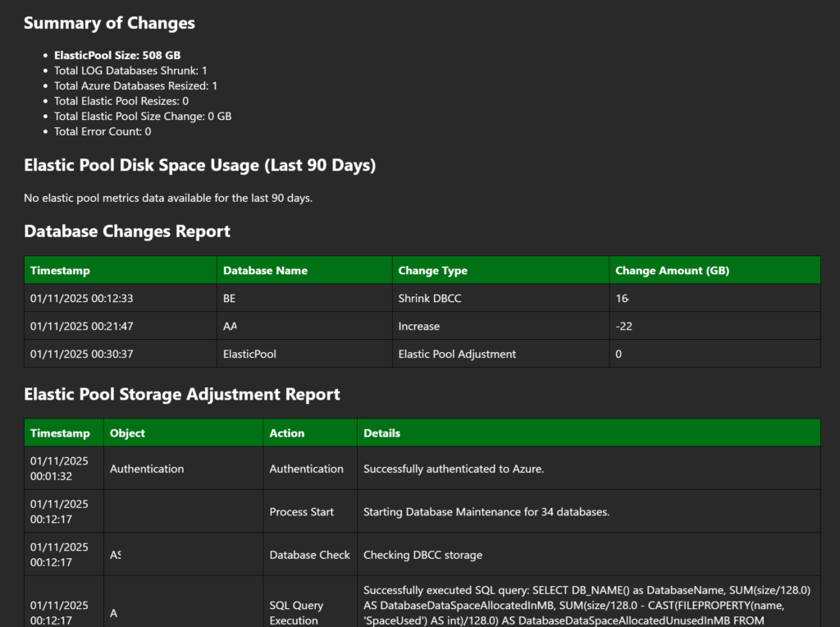Click the Change Amount (GB) column header
This screenshot has height=627, width=840.
point(672,270)
